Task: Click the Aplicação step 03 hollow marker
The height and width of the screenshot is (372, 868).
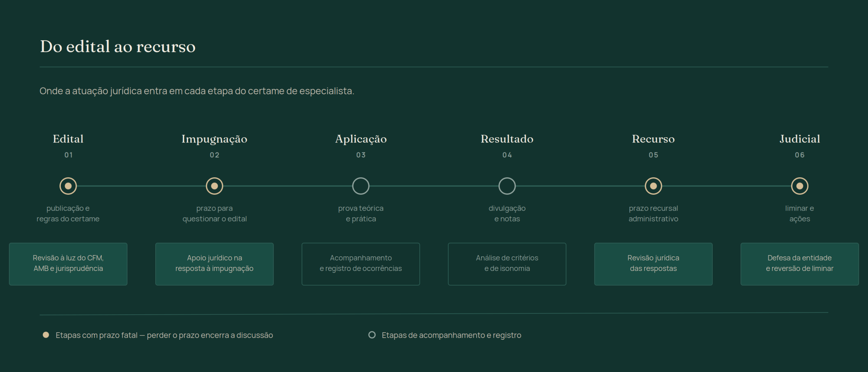Action: [361, 186]
